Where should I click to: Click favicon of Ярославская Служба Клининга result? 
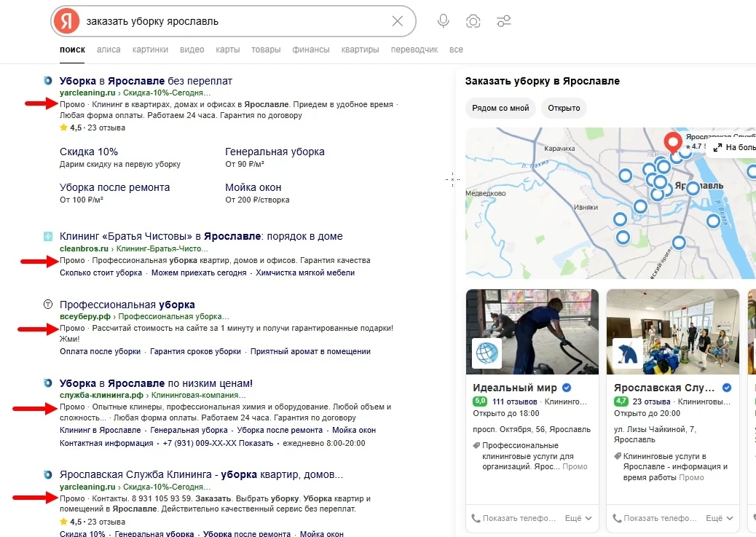click(x=48, y=475)
